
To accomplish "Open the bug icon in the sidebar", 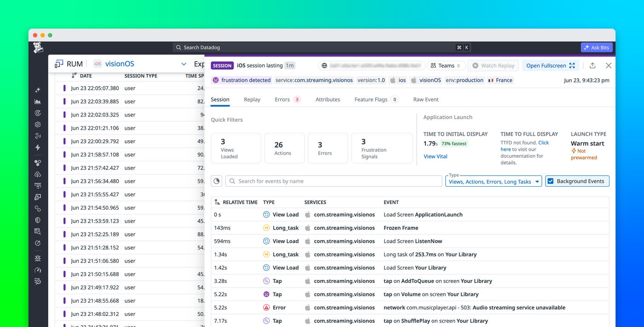I will [x=38, y=258].
